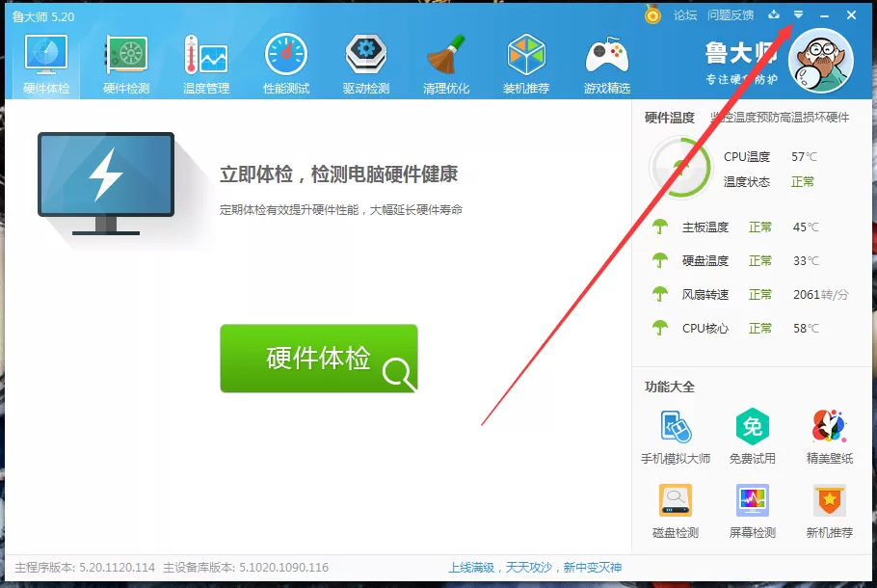Click the 上线满级 promotional link
Image resolution: width=877 pixels, height=588 pixels.
click(535, 568)
